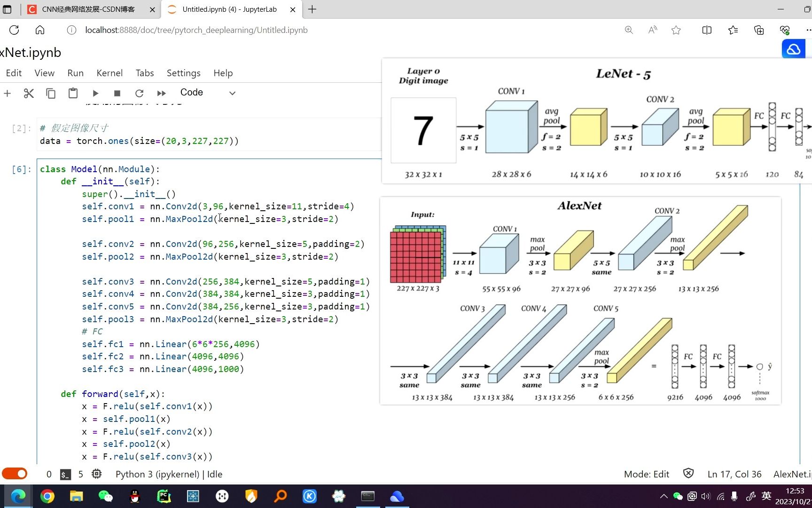This screenshot has width=812, height=508.
Task: Insert a new cell with the plus icon
Action: click(x=7, y=93)
